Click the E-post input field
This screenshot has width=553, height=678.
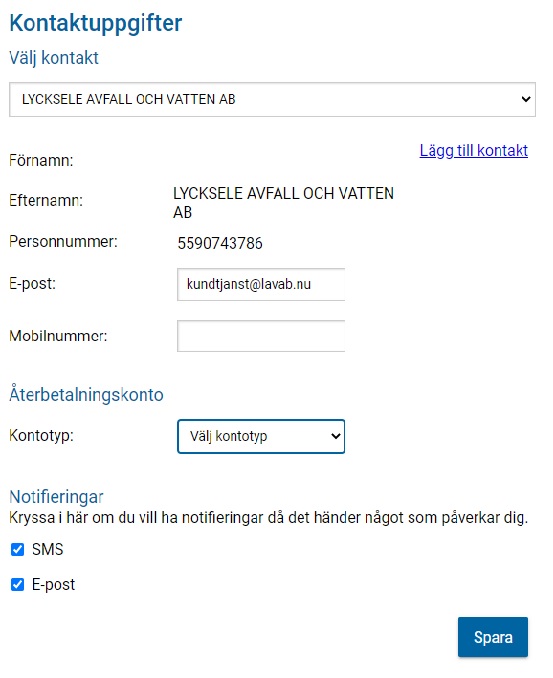(x=261, y=284)
